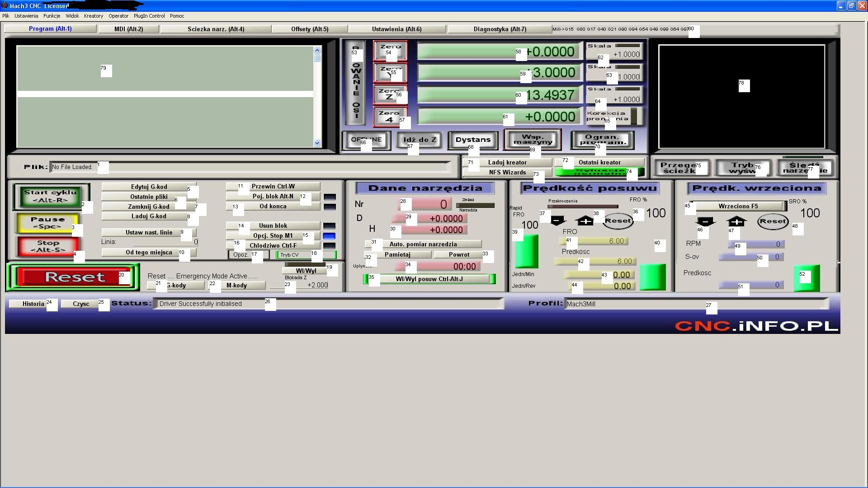Open Ostatnie pliki recent files

pos(149,197)
